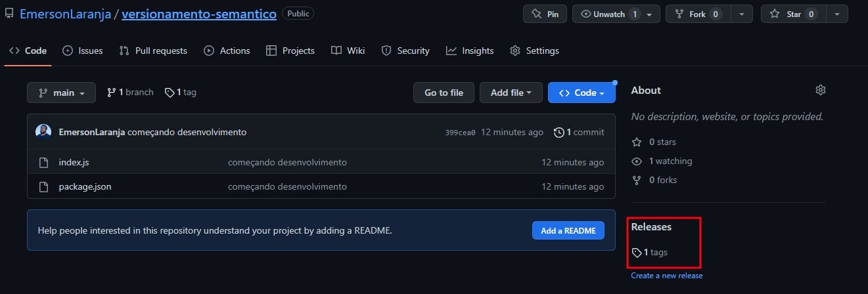Click the EmersonLaranja commit author avatar
Screen dimensions: 868x294
pos(43,132)
